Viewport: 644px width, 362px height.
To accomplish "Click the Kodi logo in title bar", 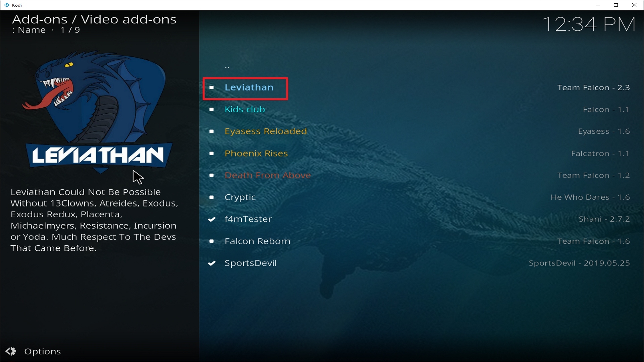I will [x=7, y=5].
